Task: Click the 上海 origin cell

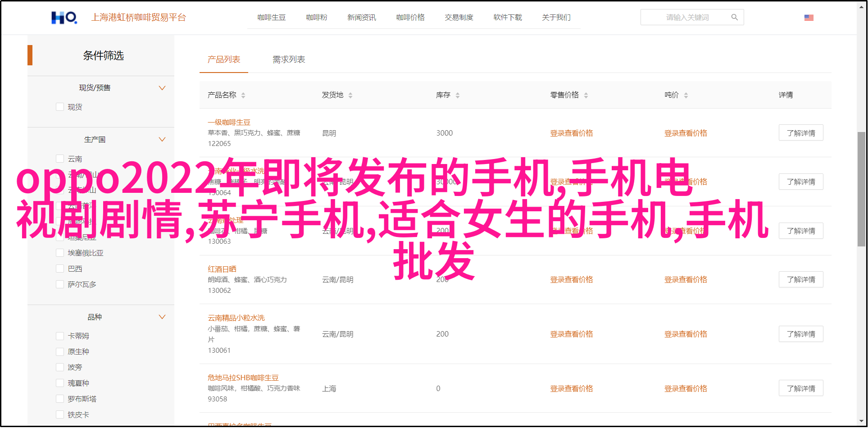Action: coord(329,388)
